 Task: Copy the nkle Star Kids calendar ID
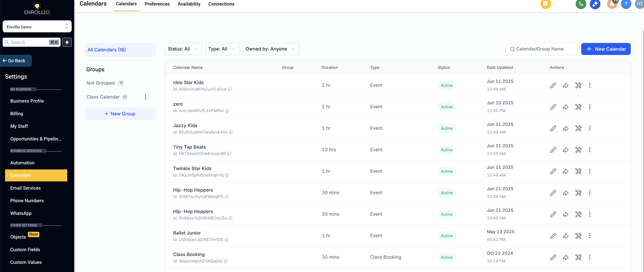pos(230,89)
